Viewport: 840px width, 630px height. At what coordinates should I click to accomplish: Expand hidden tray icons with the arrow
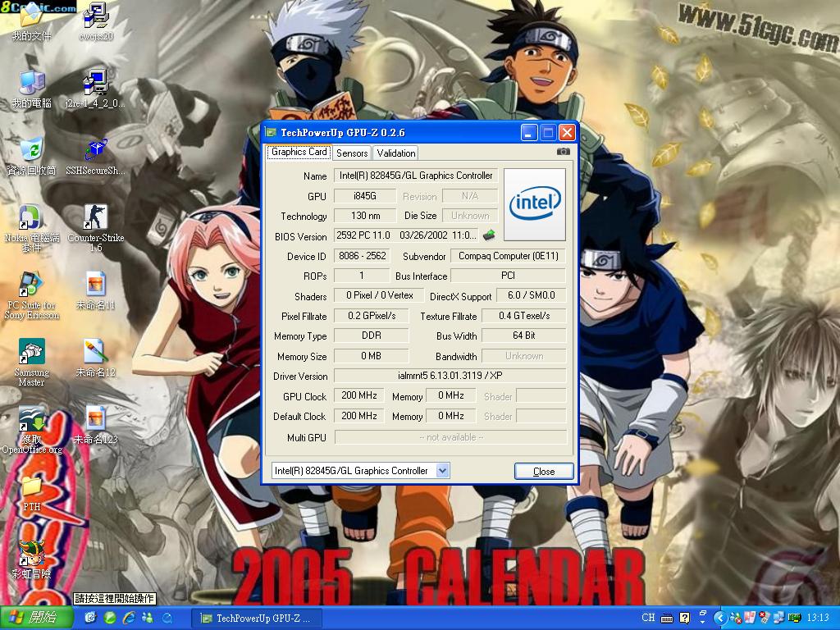[x=720, y=619]
